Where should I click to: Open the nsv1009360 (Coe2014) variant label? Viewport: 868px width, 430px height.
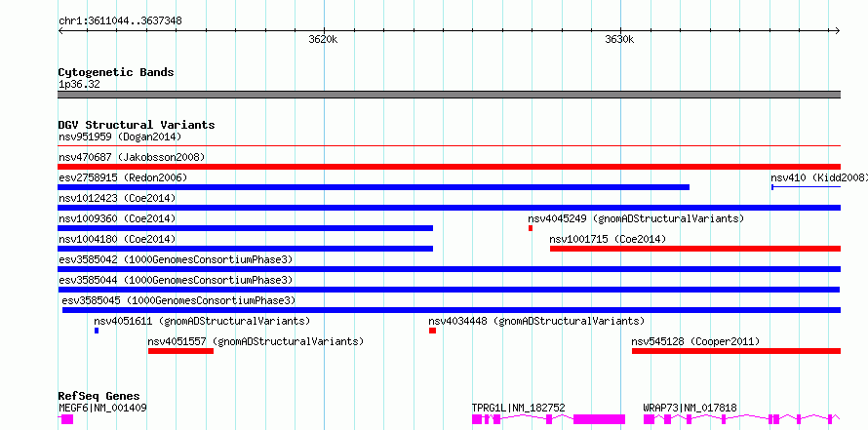(x=117, y=218)
